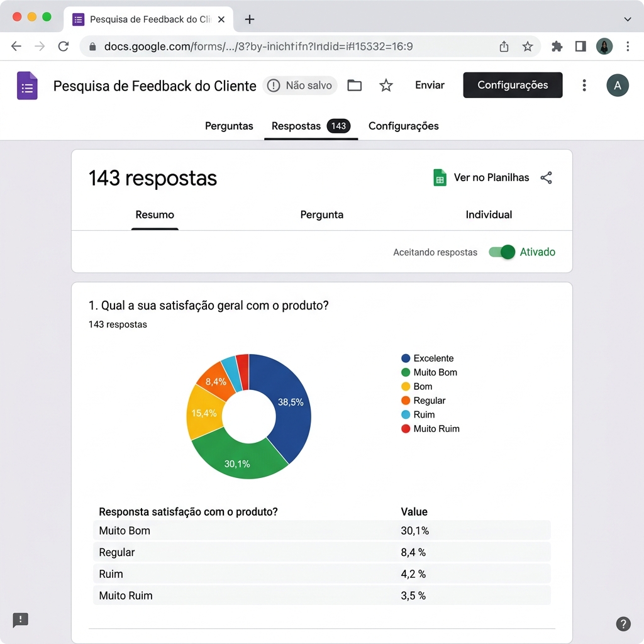
Task: Click the 4,2 % value cell
Action: (x=413, y=574)
